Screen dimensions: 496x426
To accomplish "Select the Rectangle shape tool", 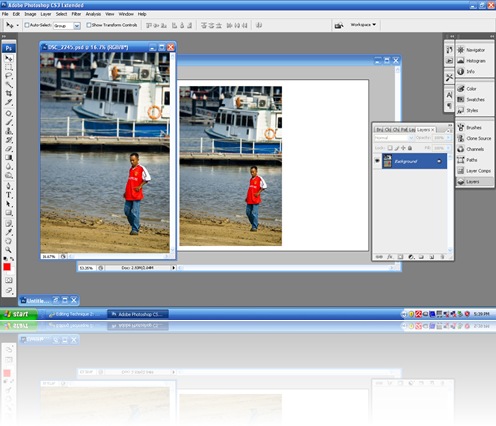I will point(9,213).
